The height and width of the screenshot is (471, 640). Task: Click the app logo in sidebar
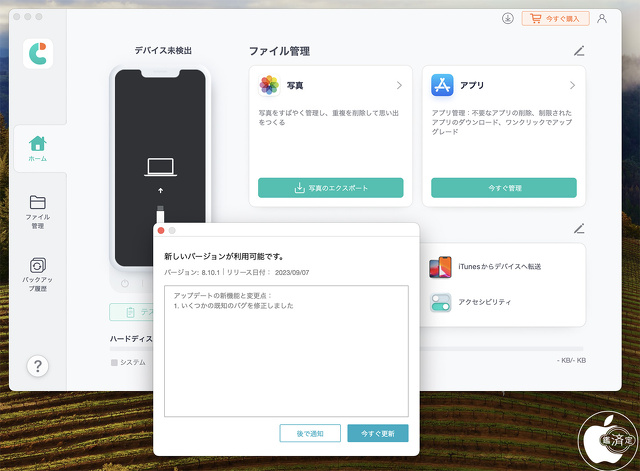coord(38,53)
